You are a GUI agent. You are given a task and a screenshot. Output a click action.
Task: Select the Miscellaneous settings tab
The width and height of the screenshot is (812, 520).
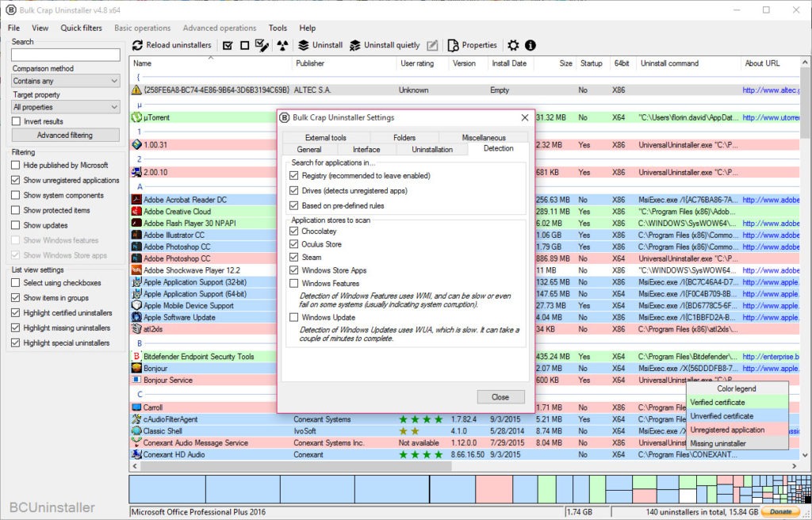(x=484, y=137)
